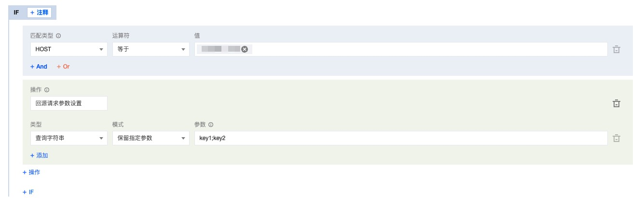The image size is (644, 198).
Task: Click the 回源请求参数设置 operation field
Action: pos(69,103)
